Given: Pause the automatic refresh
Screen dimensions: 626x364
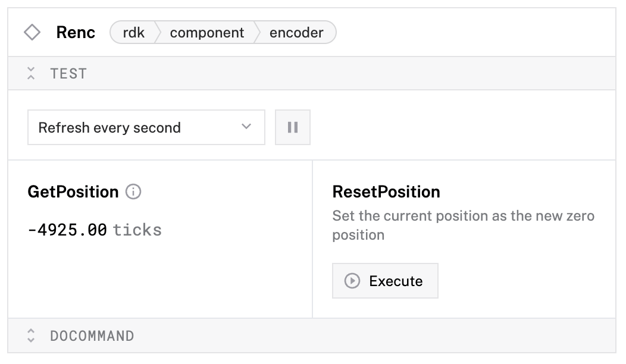Looking at the screenshot, I should coord(292,127).
